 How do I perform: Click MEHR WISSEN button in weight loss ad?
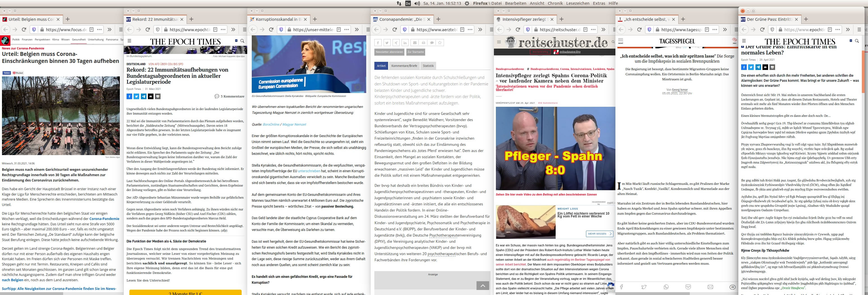599,233
